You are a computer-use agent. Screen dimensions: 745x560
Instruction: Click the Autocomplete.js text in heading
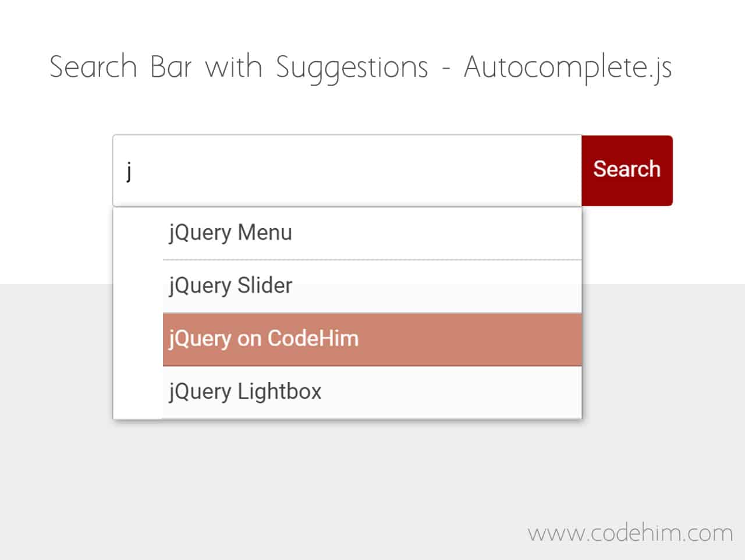pyautogui.click(x=567, y=66)
